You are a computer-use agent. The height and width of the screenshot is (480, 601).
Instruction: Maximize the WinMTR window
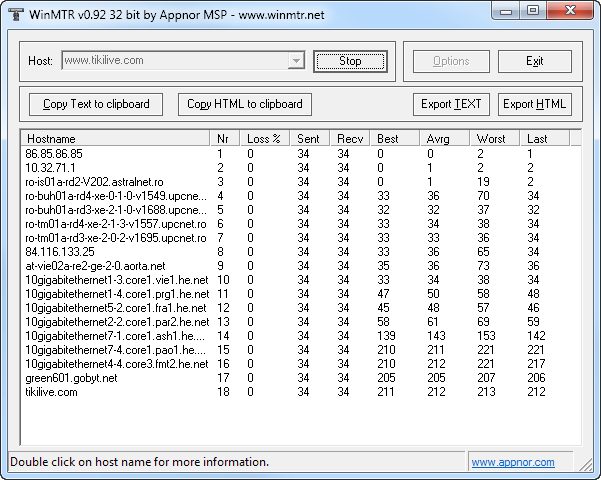pyautogui.click(x=533, y=11)
